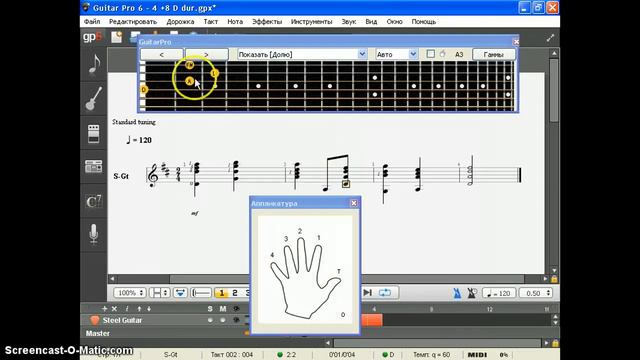This screenshot has height=360, width=640.
Task: Mute the Steel Guitar track
Action: coord(223,320)
